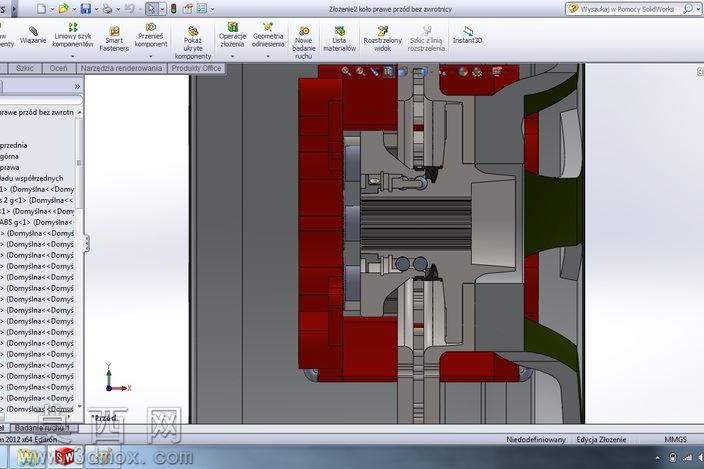Click the Geometria odniesienia tool
Image resolution: width=704 pixels, height=469 pixels.
[x=268, y=35]
